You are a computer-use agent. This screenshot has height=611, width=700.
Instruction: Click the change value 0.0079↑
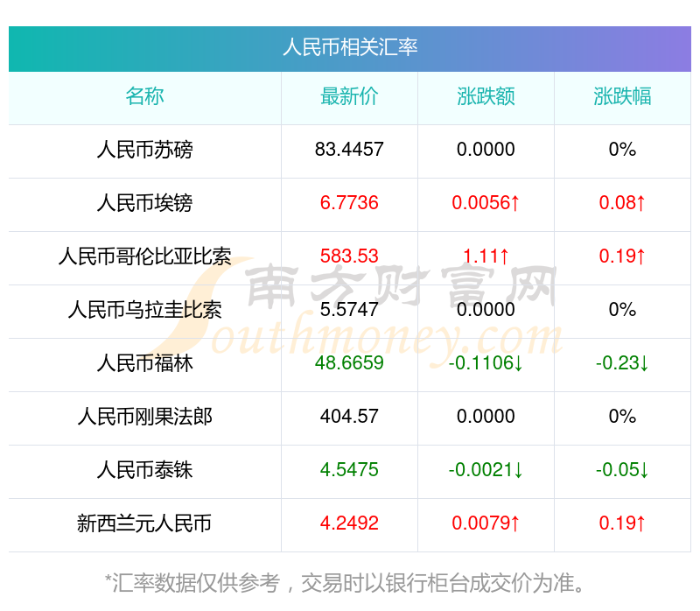[486, 523]
